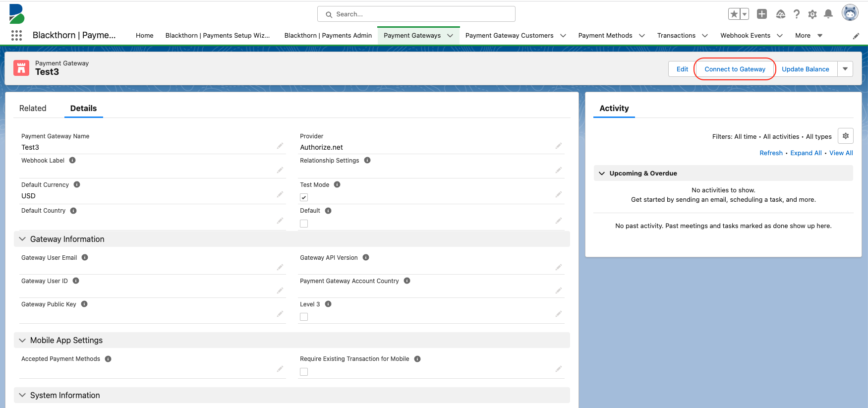The height and width of the screenshot is (408, 868).
Task: Collapse the System Information section
Action: tap(22, 395)
